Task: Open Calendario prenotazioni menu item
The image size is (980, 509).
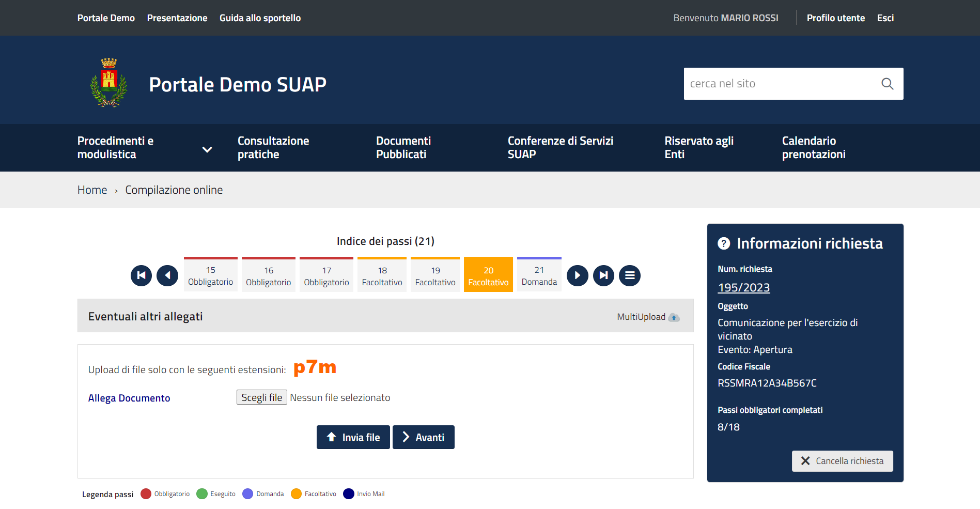Action: [x=813, y=148]
